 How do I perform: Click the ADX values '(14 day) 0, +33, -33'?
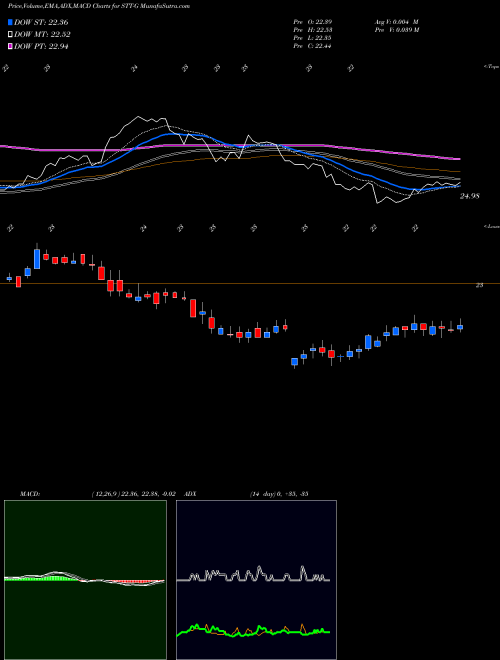point(278,494)
